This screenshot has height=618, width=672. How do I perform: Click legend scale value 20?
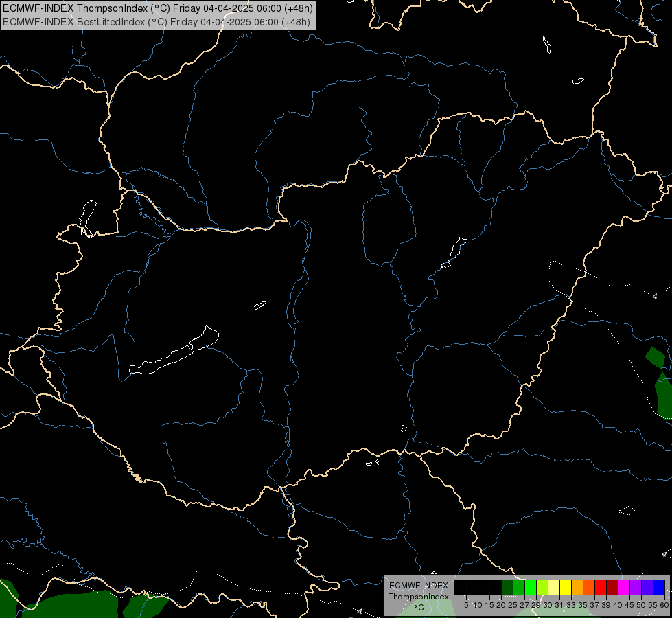pos(501,605)
